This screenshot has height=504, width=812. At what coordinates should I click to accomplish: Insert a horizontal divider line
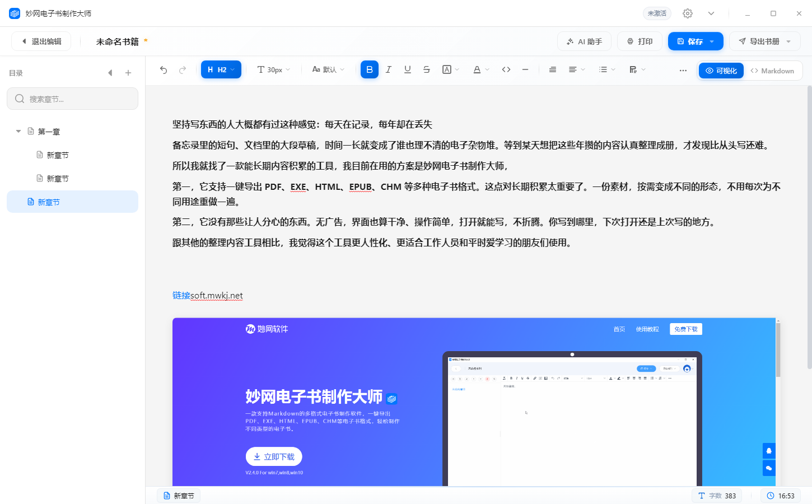click(525, 69)
